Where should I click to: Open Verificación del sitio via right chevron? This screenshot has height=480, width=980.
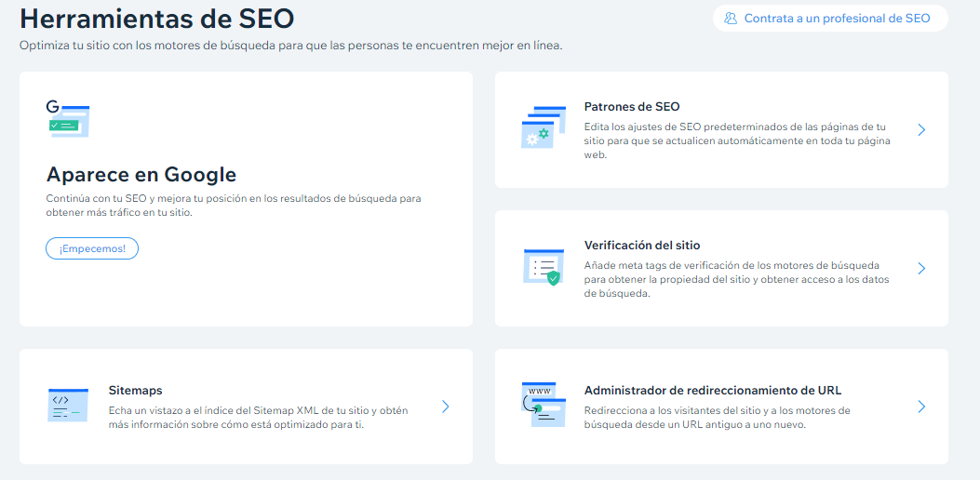click(x=921, y=268)
